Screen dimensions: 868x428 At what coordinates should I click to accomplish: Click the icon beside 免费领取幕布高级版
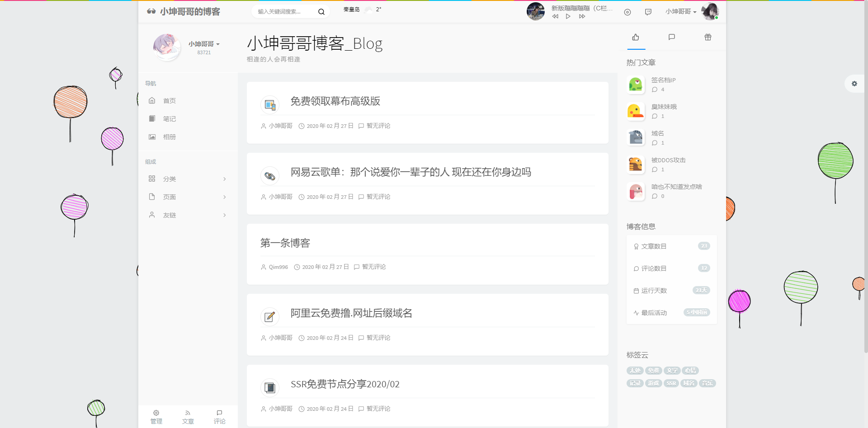tap(270, 105)
